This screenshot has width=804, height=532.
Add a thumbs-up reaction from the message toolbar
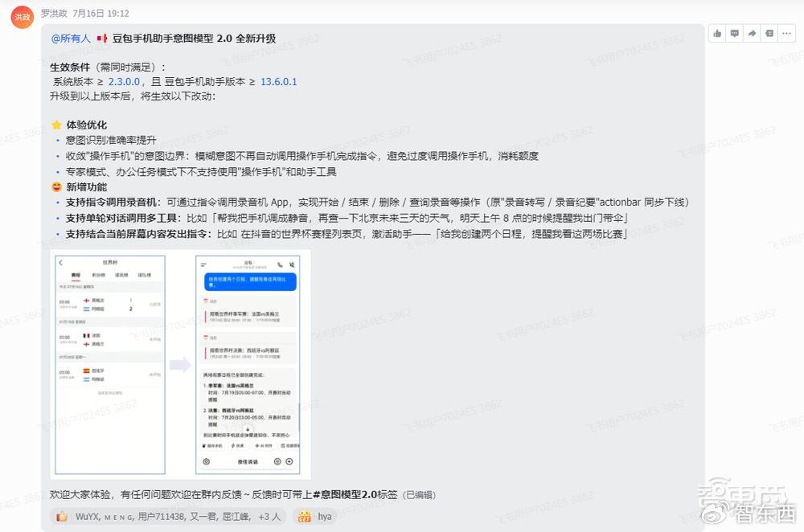click(717, 33)
